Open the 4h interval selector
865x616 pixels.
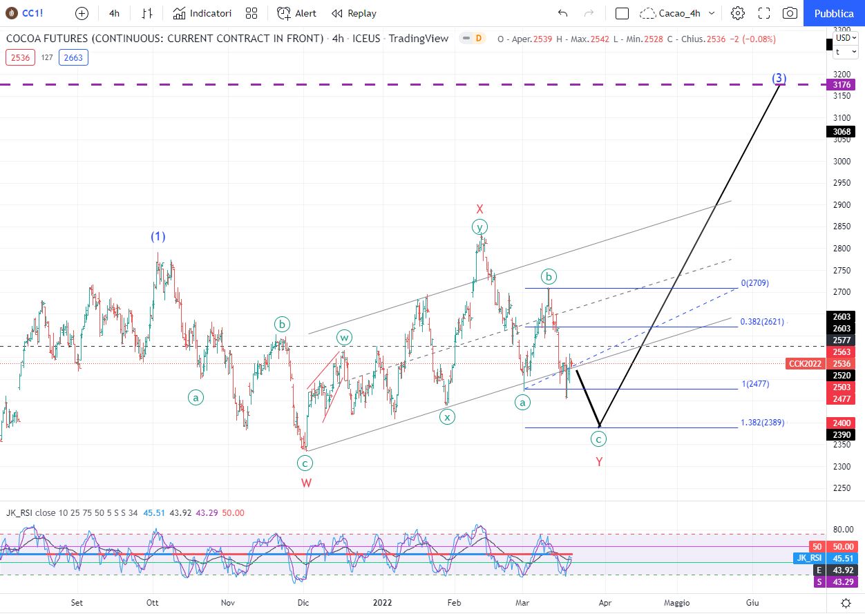pos(114,13)
